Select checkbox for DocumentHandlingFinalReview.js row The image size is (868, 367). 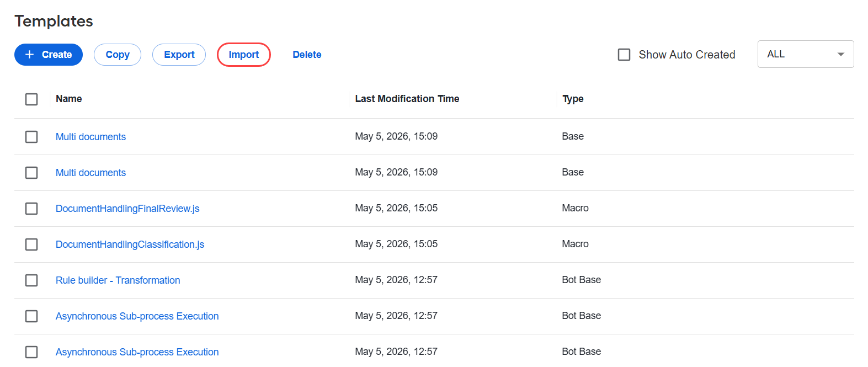31,209
